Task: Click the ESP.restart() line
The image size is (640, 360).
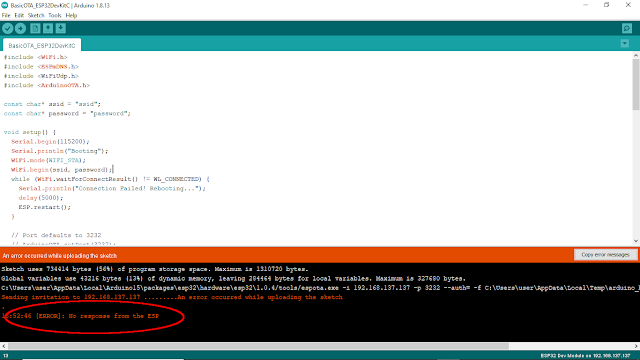Action: pos(44,207)
